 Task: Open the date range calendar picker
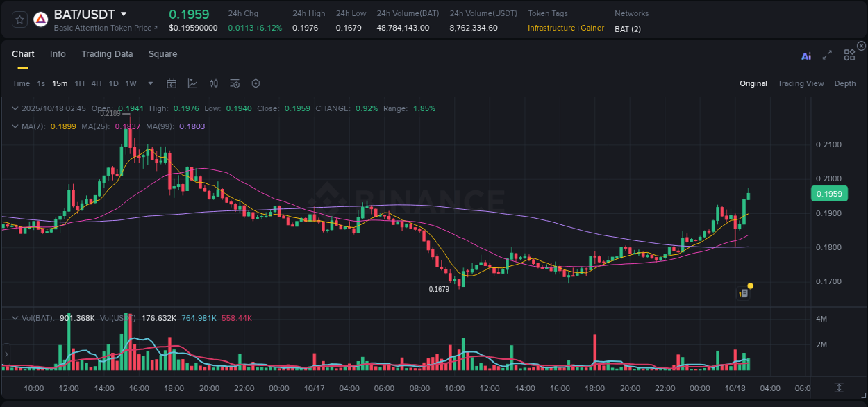[x=172, y=83]
